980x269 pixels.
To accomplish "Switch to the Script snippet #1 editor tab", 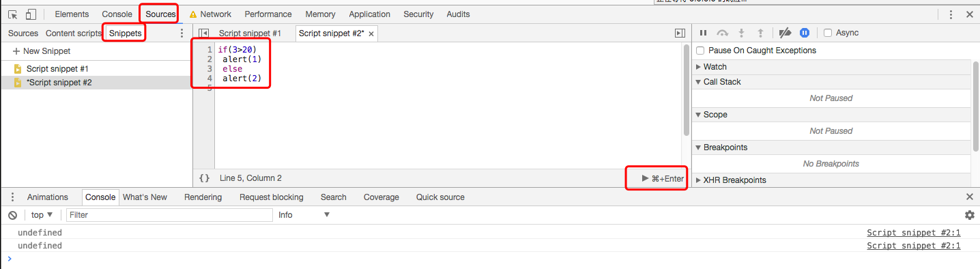I will coord(250,33).
